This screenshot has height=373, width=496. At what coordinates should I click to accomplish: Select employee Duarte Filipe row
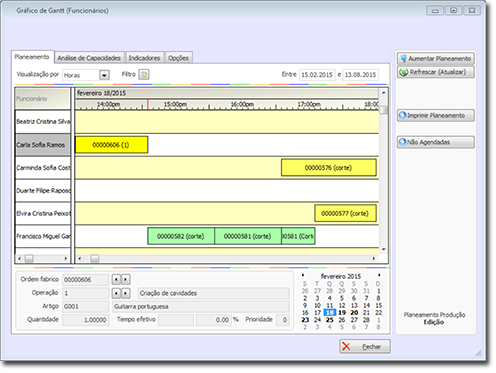point(43,191)
